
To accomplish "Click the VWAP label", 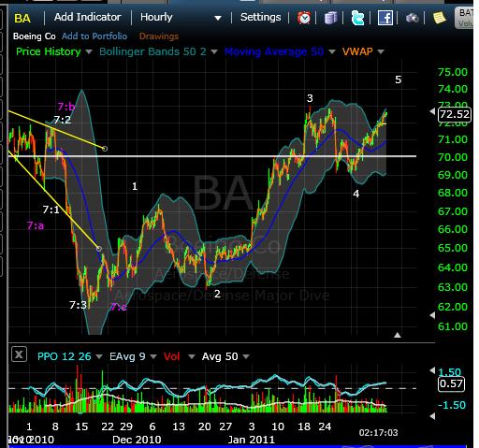I will [x=357, y=51].
